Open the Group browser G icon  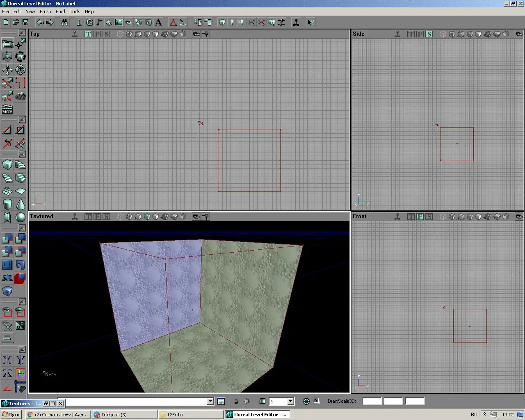[89, 22]
